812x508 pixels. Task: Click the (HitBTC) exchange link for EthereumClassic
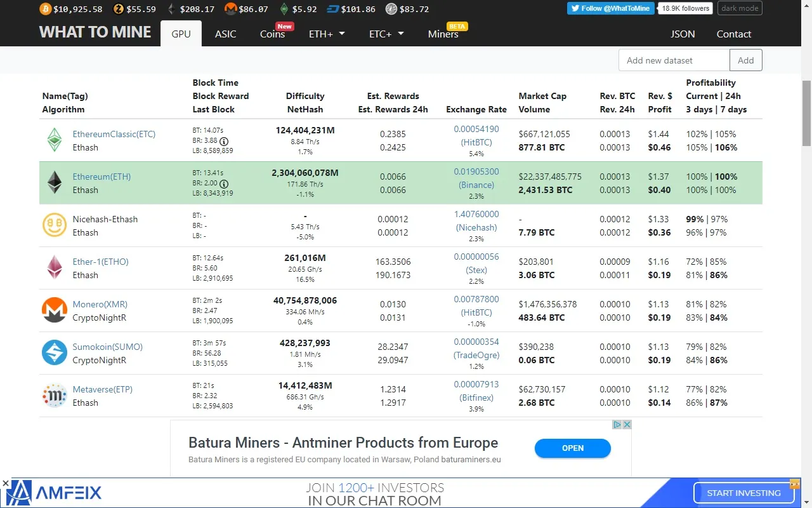click(476, 142)
